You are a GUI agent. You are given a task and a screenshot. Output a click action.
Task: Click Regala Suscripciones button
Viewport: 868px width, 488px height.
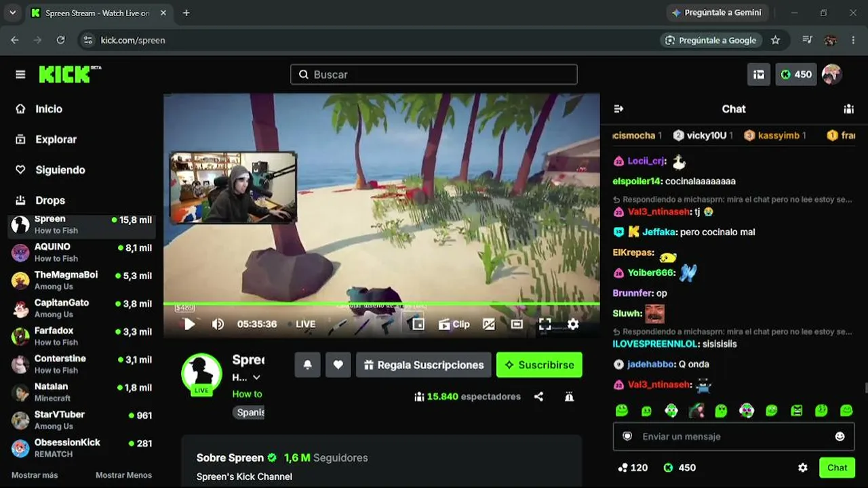point(424,365)
